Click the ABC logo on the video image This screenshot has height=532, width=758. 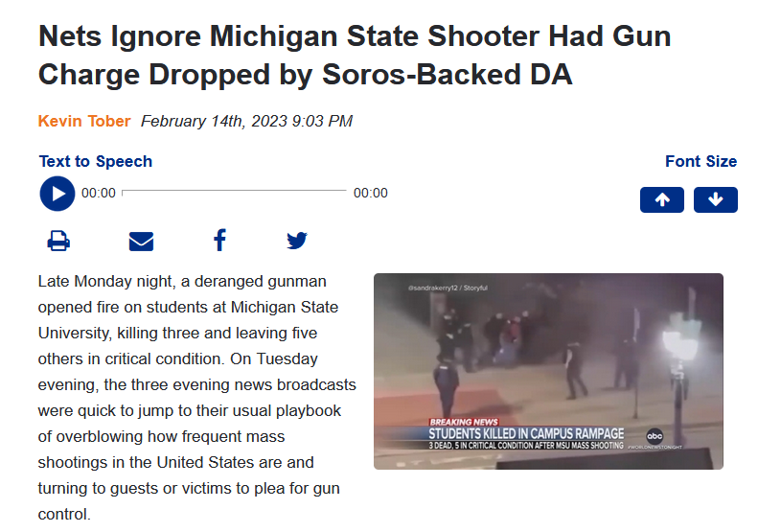point(655,436)
